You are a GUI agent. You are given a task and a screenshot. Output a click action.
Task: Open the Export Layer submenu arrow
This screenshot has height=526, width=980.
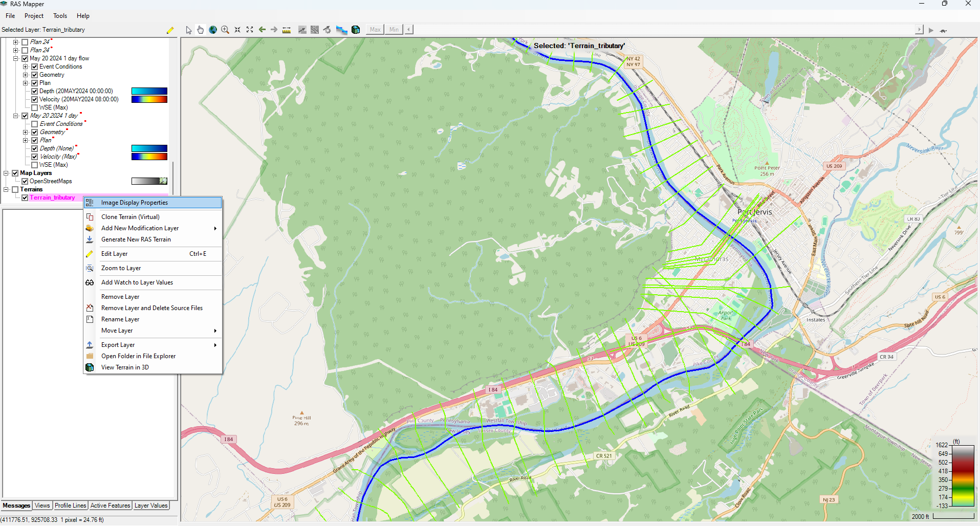(x=215, y=345)
